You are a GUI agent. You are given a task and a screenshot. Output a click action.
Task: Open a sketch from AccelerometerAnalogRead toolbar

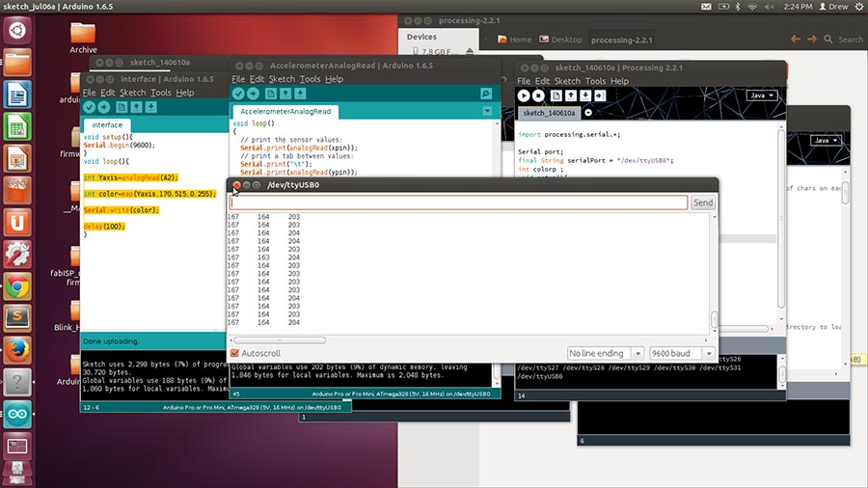(285, 94)
